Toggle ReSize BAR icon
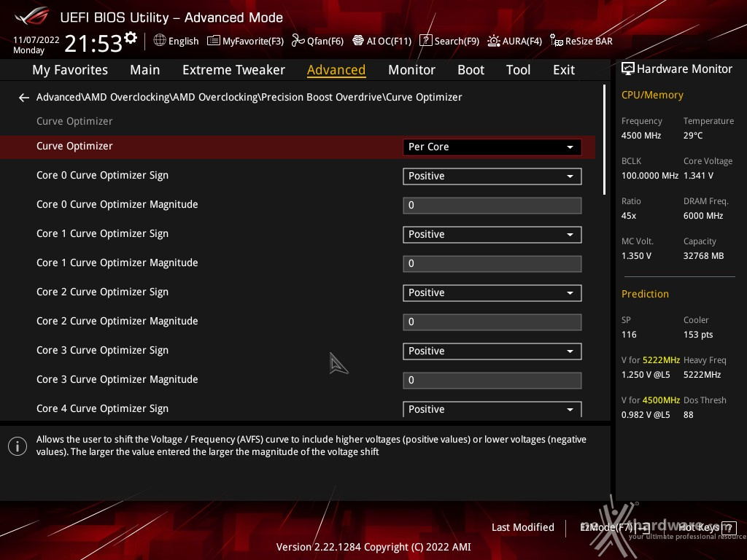Image resolution: width=747 pixels, height=560 pixels. (x=557, y=41)
